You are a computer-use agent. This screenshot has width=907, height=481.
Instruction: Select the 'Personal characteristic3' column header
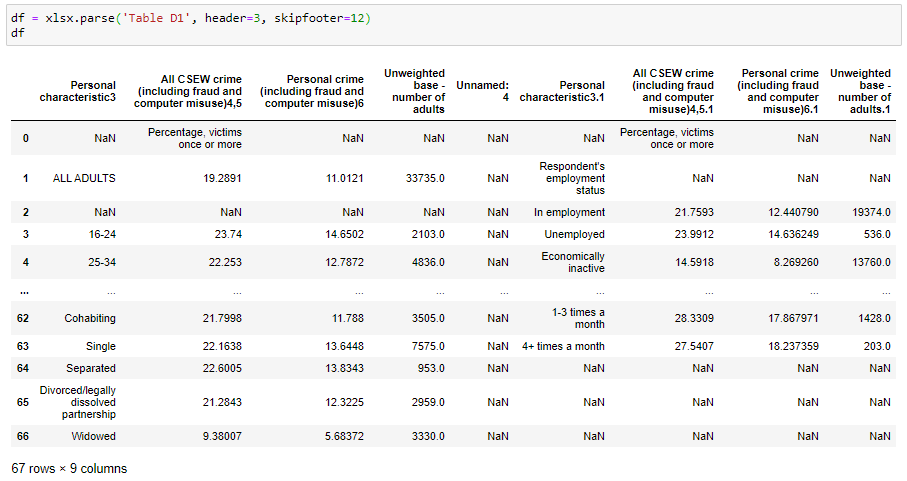click(78, 91)
